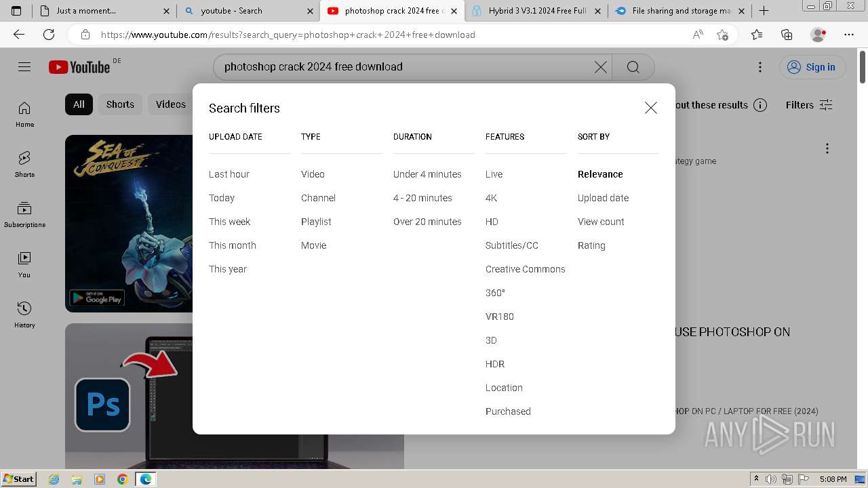Filter results by Playlist type

[316, 222]
